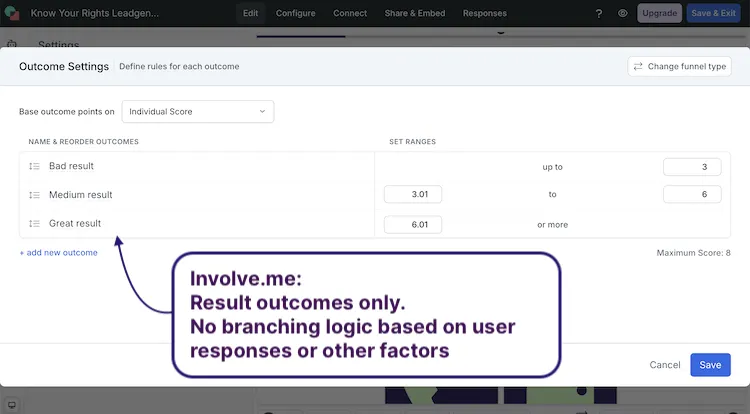Click reorder handle for Bad result

(x=34, y=166)
